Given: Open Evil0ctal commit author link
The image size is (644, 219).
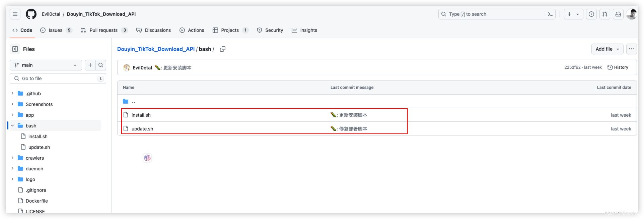Looking at the screenshot, I should coord(142,68).
